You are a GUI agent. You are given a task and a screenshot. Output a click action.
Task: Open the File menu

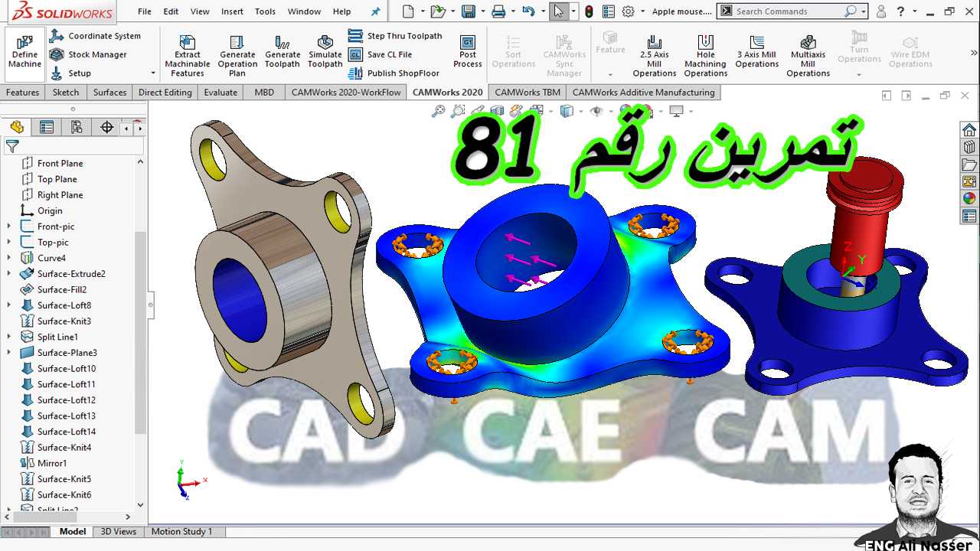(x=145, y=11)
